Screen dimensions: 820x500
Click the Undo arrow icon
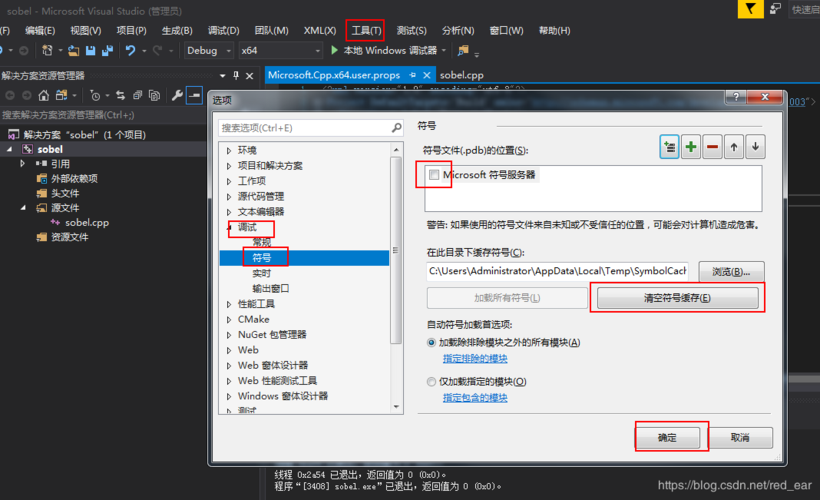(130, 50)
